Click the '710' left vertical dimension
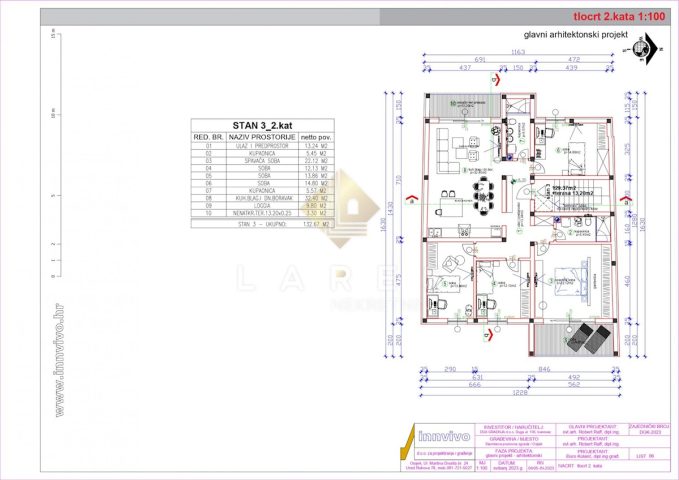The width and height of the screenshot is (679, 480). pyautogui.click(x=398, y=178)
